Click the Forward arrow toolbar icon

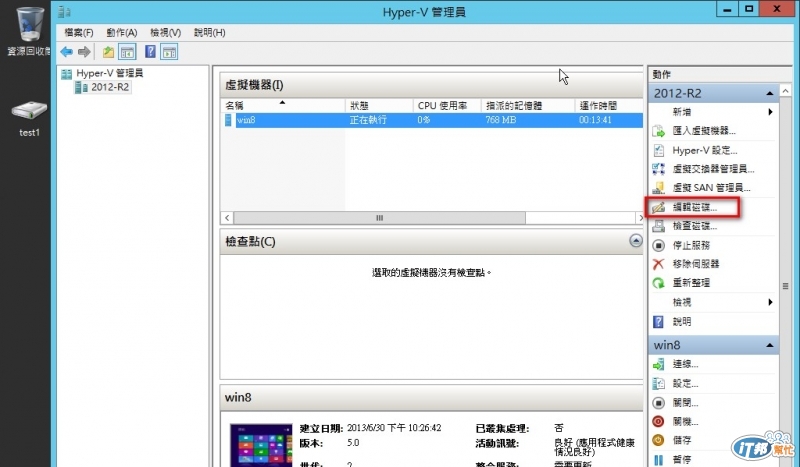[84, 52]
